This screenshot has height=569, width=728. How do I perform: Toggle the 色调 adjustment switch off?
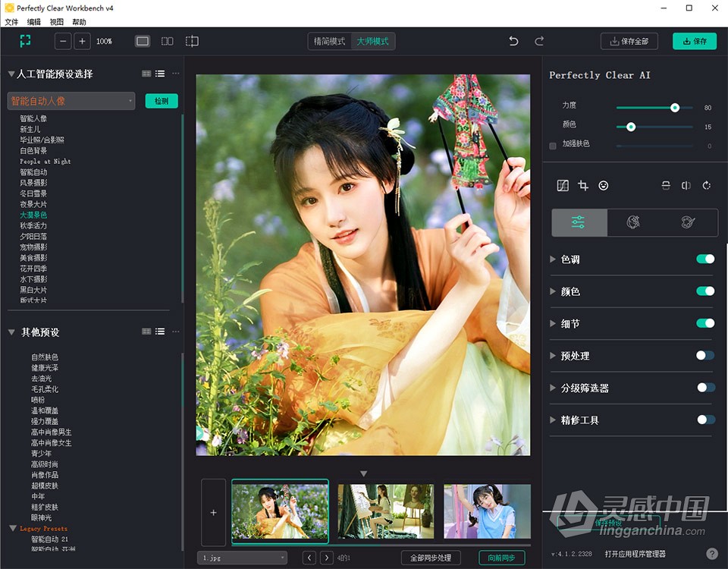(704, 259)
